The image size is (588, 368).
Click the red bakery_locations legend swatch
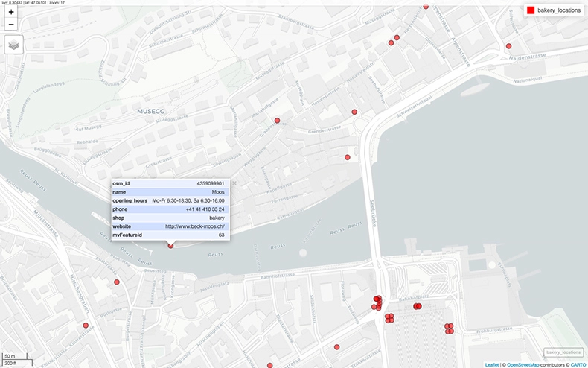(531, 10)
